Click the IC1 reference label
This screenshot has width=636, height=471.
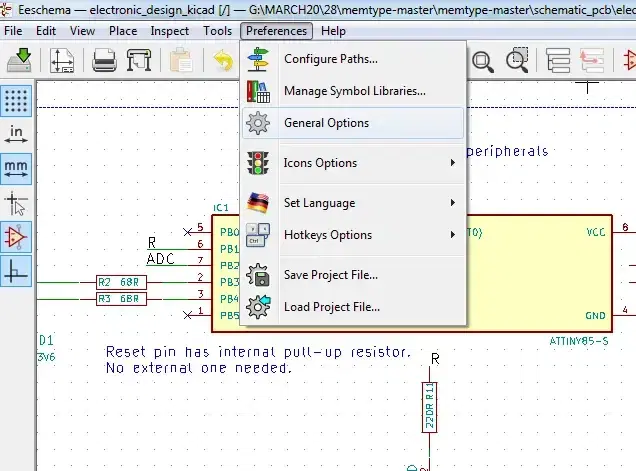221,208
